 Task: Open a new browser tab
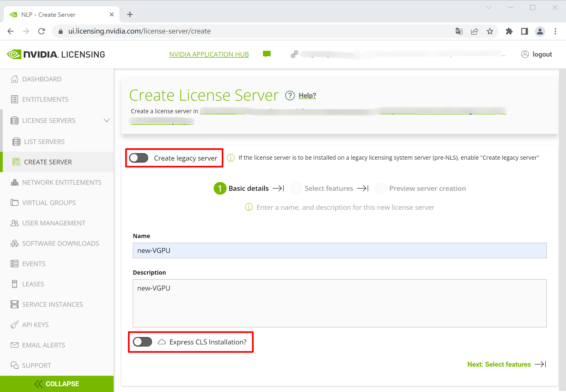coord(130,15)
